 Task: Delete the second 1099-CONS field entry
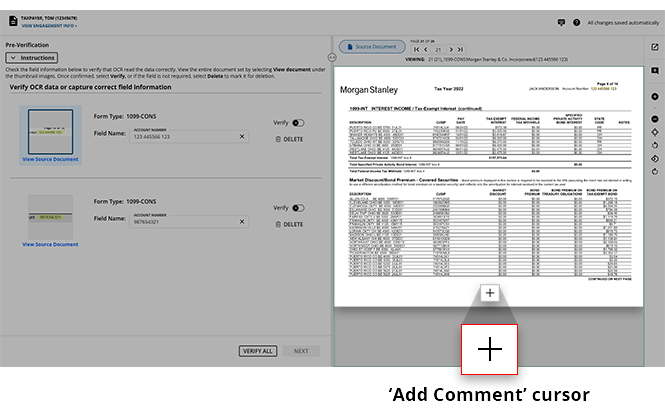tap(288, 224)
